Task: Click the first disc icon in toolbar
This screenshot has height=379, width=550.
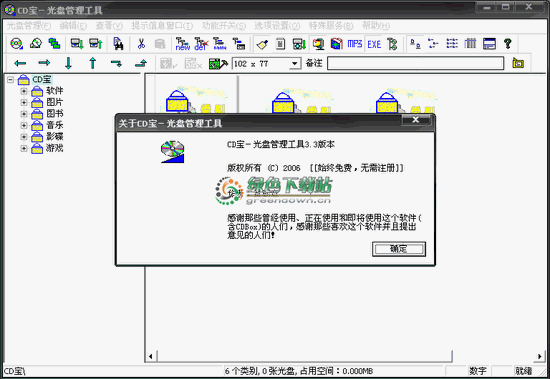Action: coord(16,44)
